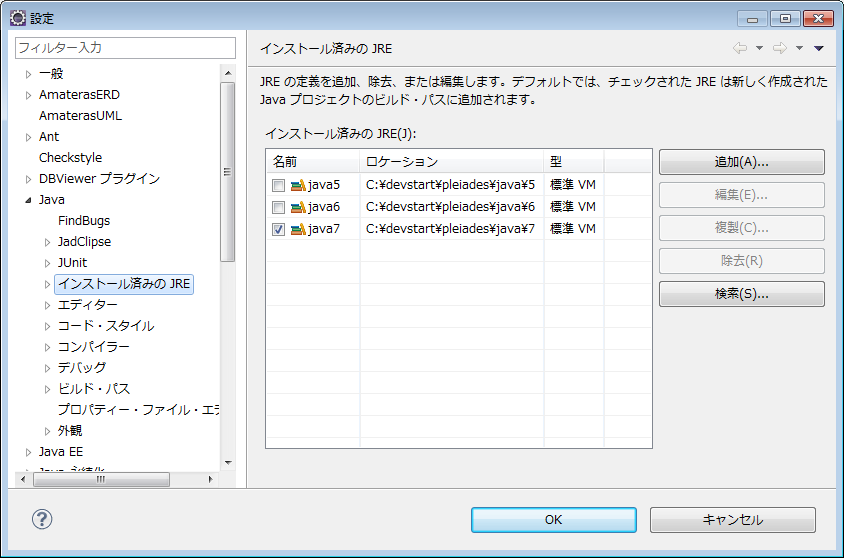This screenshot has width=844, height=558.
Task: Click the java7 JRE library icon
Action: (298, 229)
